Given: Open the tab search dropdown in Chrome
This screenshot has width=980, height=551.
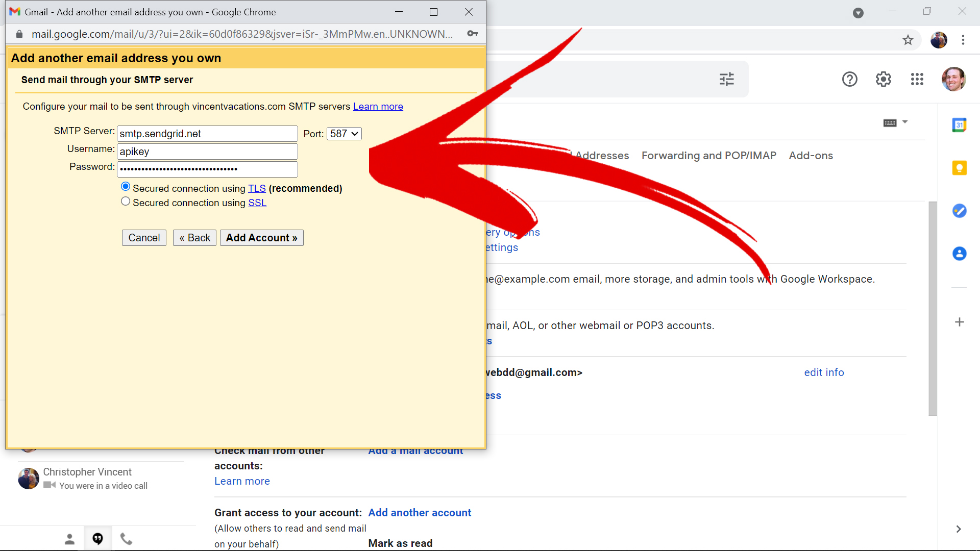Looking at the screenshot, I should (859, 13).
